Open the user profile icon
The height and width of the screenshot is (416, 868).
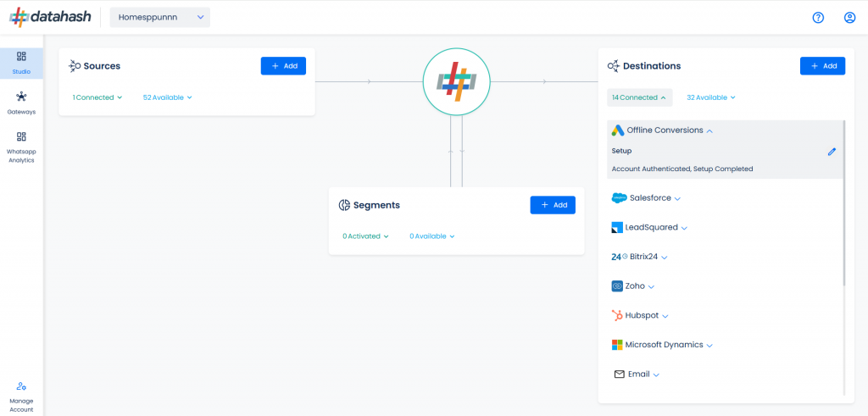tap(849, 18)
